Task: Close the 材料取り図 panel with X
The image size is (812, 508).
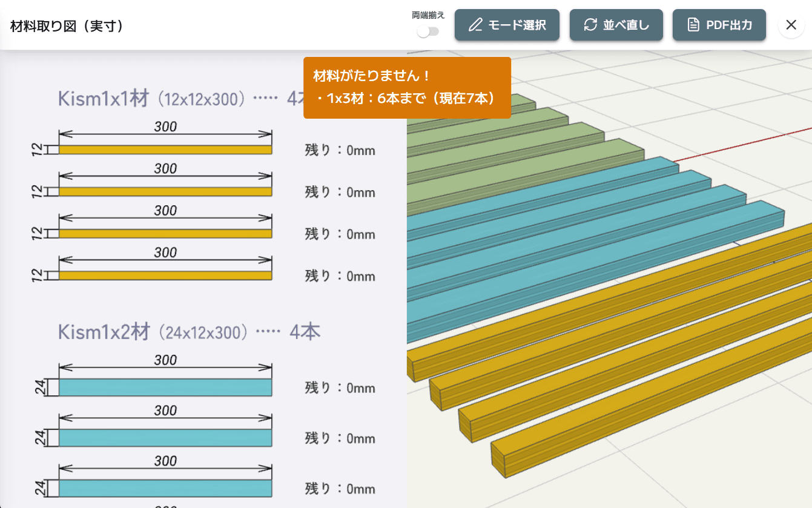Action: [x=791, y=25]
